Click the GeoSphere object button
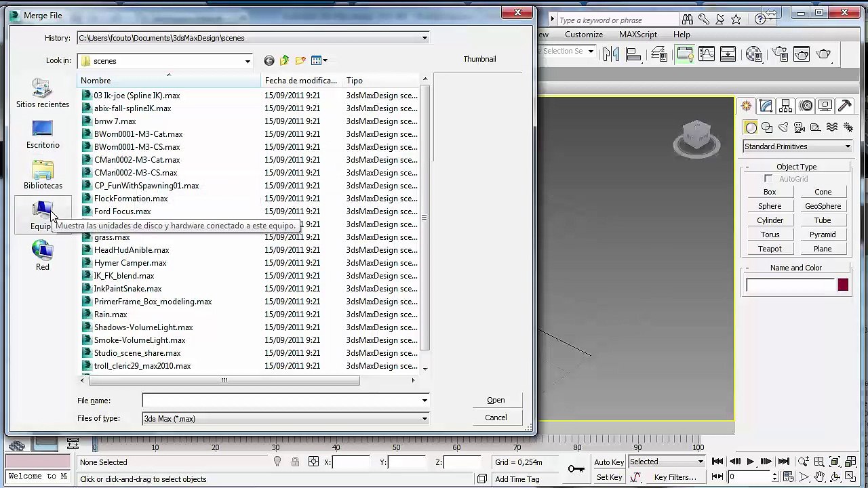Screen dimensions: 868x488 [823, 206]
